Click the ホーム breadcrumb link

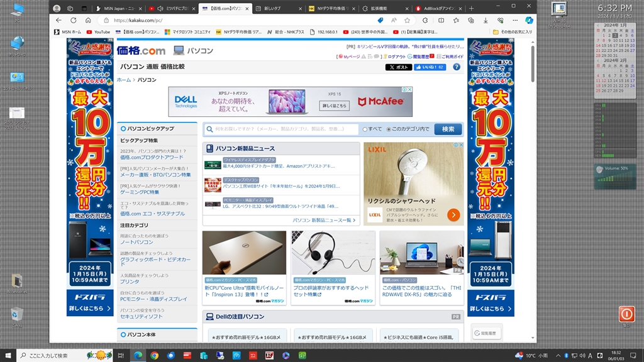124,80
